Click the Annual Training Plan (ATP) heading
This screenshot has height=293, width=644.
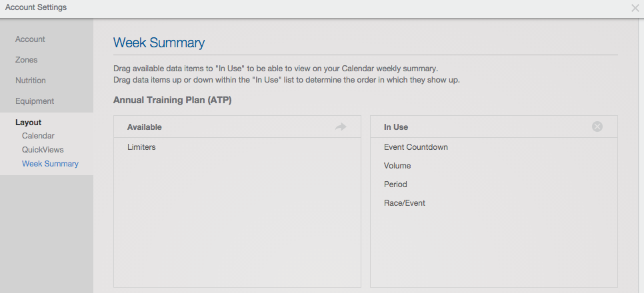pyautogui.click(x=173, y=101)
